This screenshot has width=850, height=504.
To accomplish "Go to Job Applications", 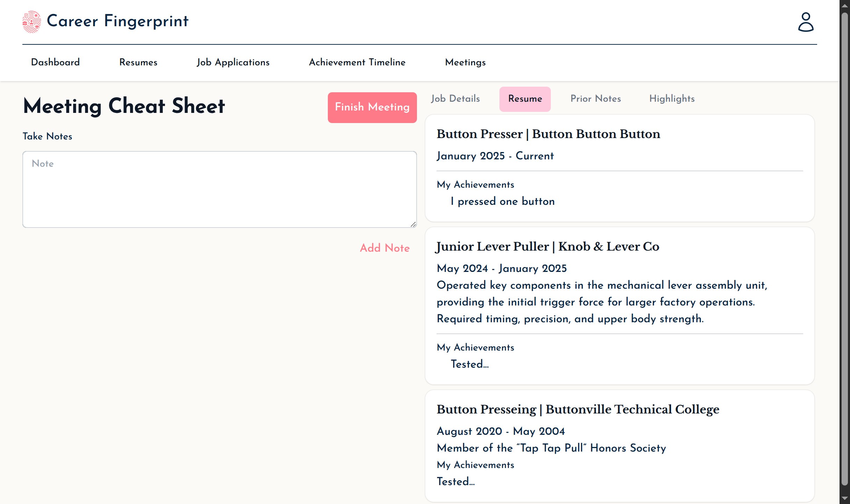I will pos(233,63).
